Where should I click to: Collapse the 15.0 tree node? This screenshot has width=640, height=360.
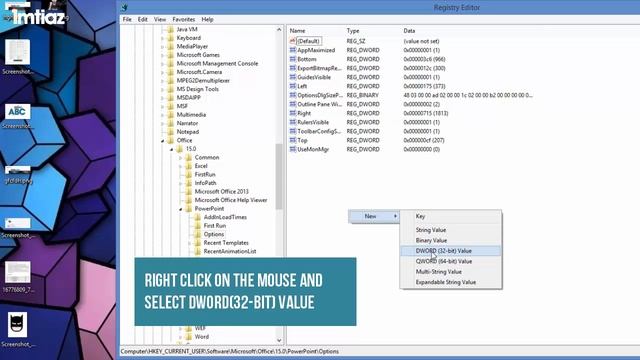[x=172, y=149]
